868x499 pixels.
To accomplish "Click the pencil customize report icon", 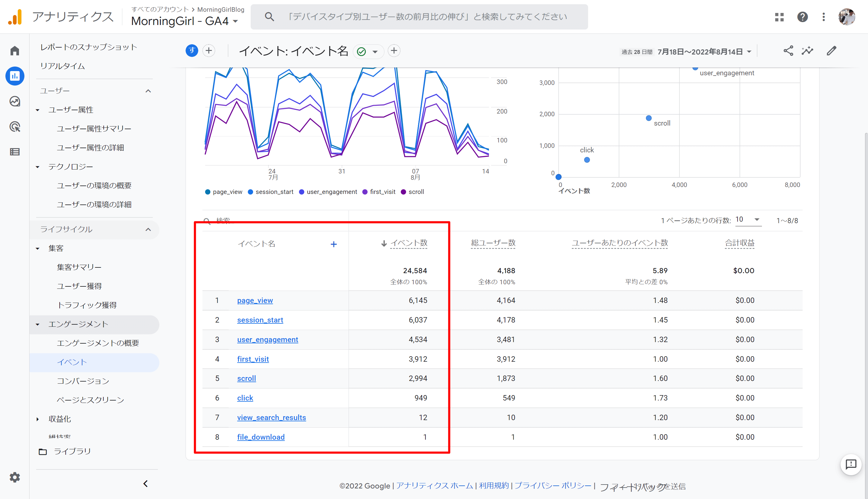I will coord(831,51).
